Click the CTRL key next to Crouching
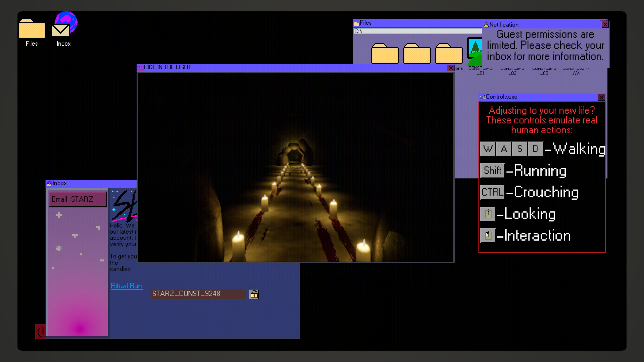The width and height of the screenshot is (644, 362). click(492, 192)
